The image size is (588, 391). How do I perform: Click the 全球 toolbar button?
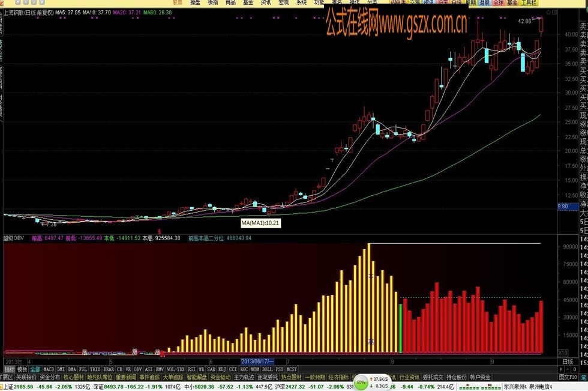(x=499, y=2)
